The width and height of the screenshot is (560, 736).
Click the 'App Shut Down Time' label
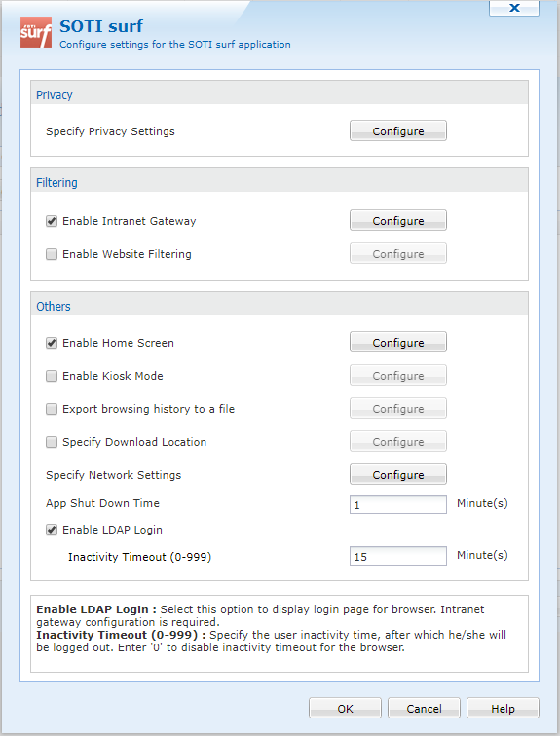pyautogui.click(x=103, y=503)
